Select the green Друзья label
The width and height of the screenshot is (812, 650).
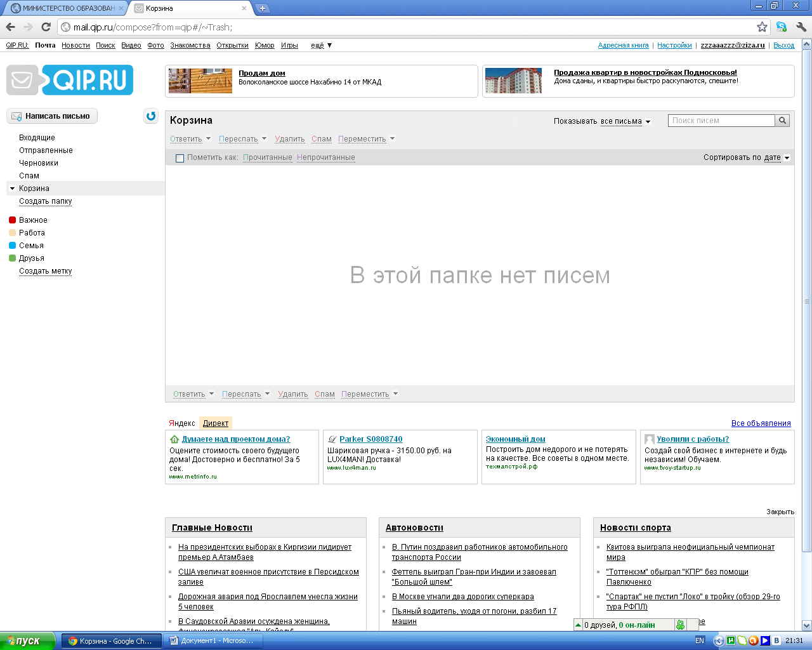[26, 258]
